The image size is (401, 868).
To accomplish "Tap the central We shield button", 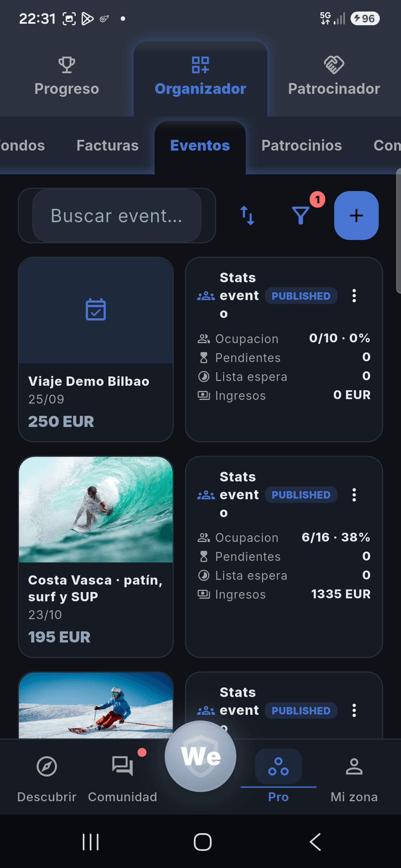I will coord(200,756).
